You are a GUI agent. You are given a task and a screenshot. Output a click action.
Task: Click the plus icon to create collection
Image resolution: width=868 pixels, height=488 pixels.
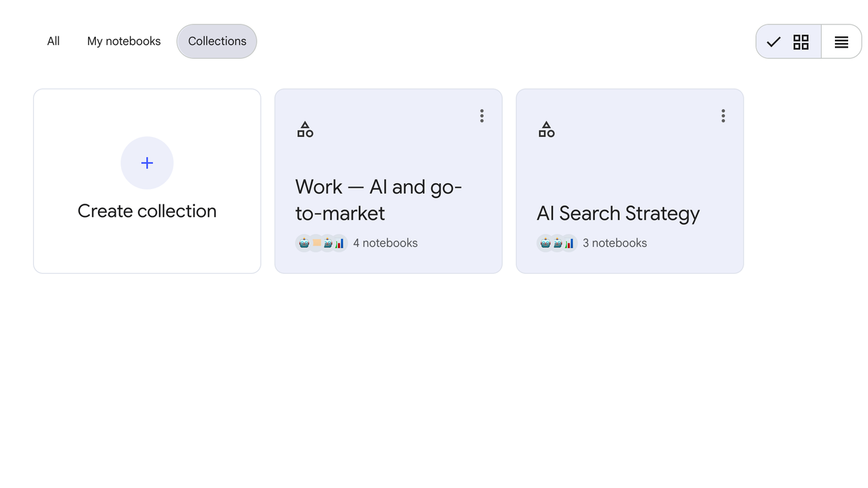click(x=147, y=163)
